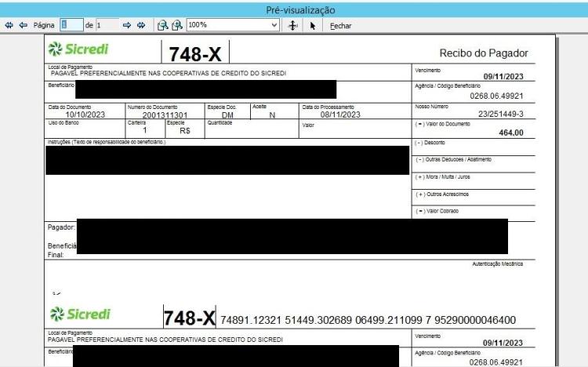Open the 100% zoom level dropdown
Screen dimensions: 588x367
(233, 25)
